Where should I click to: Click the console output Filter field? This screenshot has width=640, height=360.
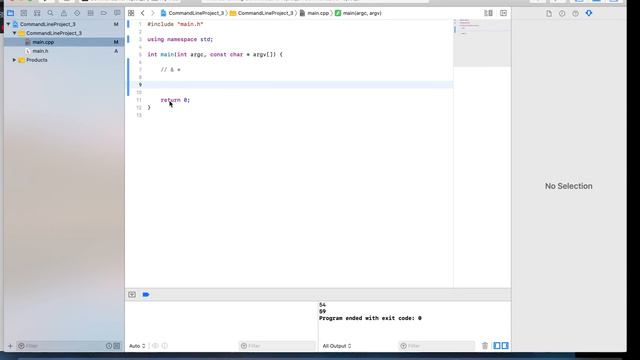tap(436, 346)
